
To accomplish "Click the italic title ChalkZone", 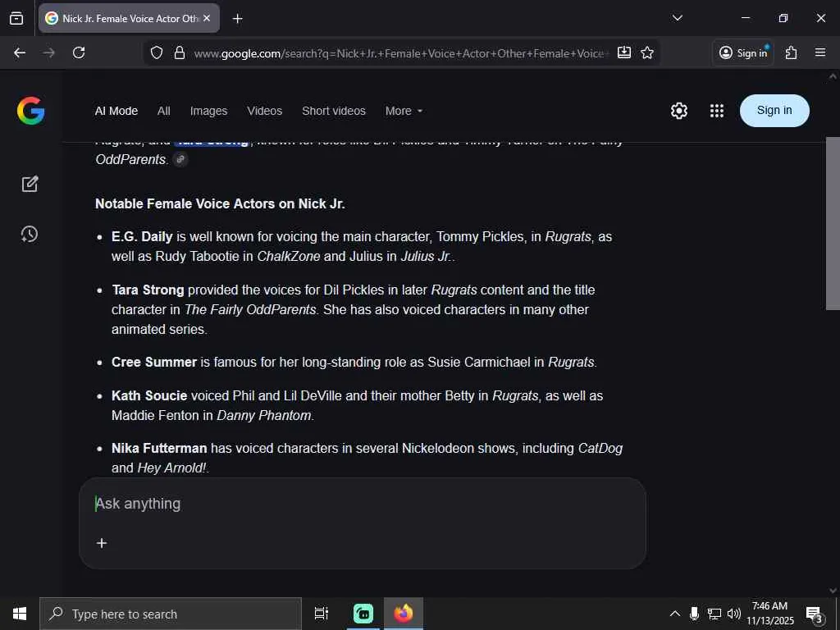I will [288, 257].
